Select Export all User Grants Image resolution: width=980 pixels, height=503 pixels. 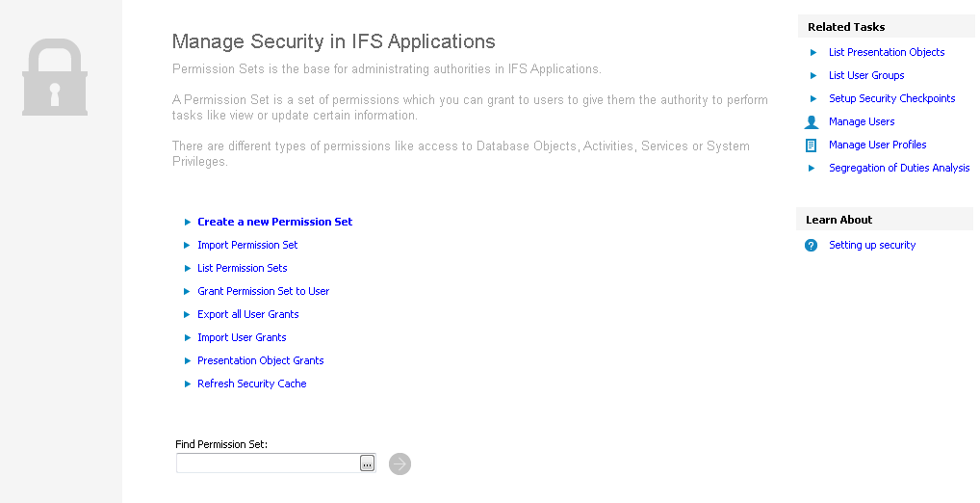(x=247, y=314)
